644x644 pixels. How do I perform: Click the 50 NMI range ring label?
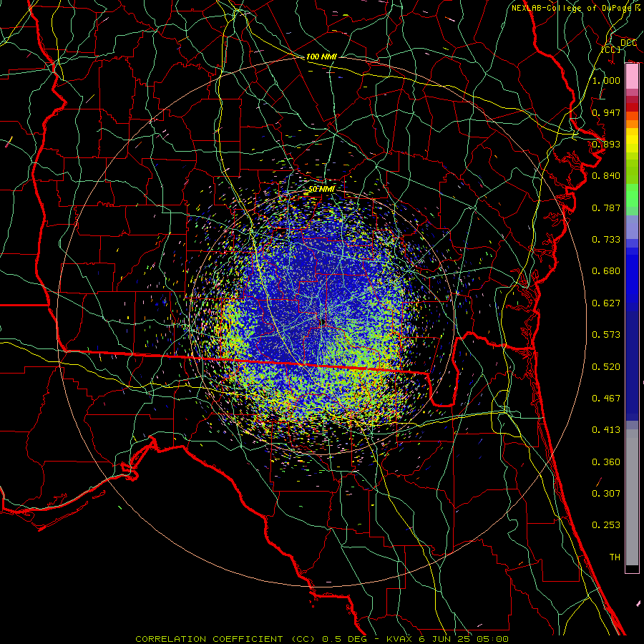click(321, 190)
